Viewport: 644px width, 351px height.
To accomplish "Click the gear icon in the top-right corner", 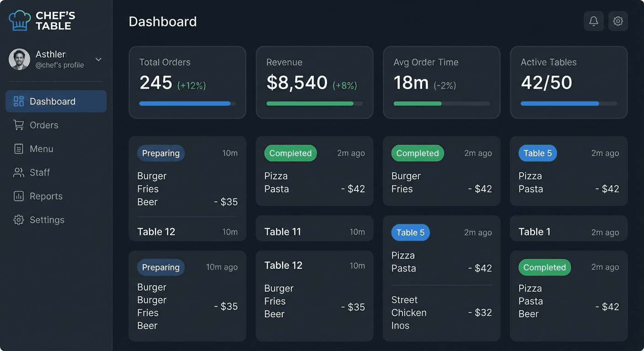I will click(618, 21).
